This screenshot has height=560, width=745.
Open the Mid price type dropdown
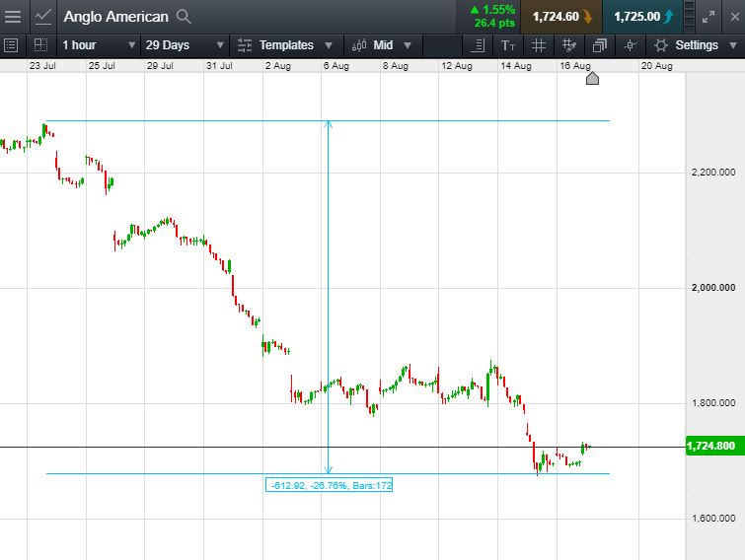tap(382, 45)
